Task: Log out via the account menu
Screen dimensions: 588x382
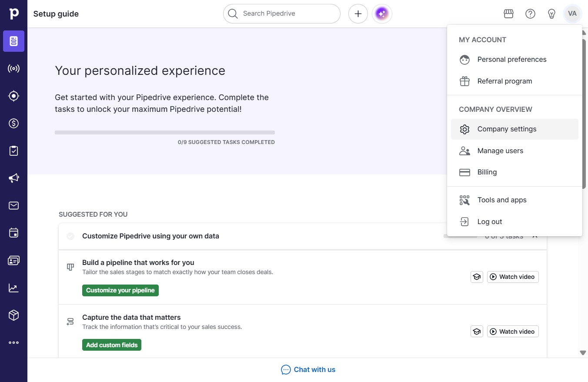Action: coord(514,222)
